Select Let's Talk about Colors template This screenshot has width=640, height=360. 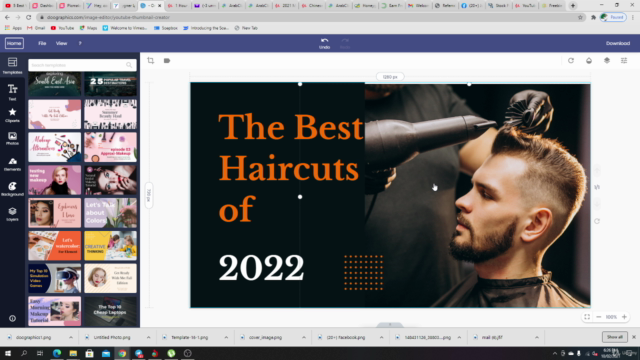[x=111, y=213]
